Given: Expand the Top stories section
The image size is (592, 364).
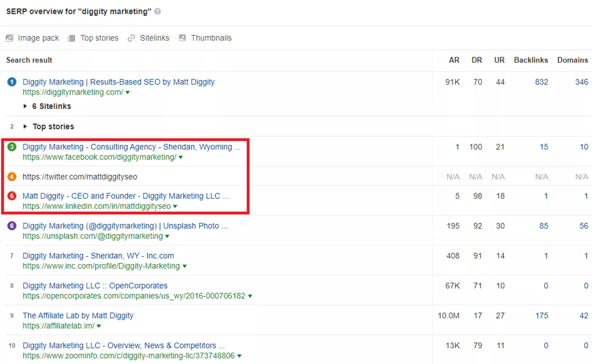Looking at the screenshot, I should coord(25,126).
